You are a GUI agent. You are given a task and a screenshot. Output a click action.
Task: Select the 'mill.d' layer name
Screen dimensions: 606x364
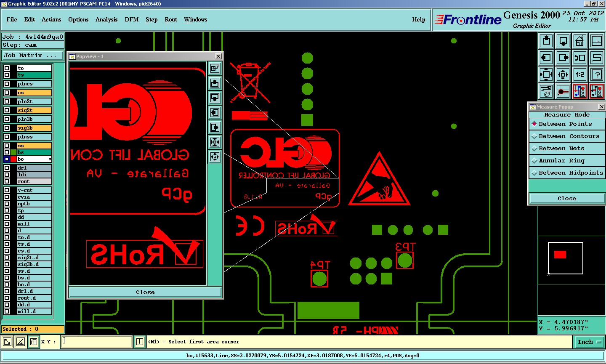pyautogui.click(x=34, y=311)
